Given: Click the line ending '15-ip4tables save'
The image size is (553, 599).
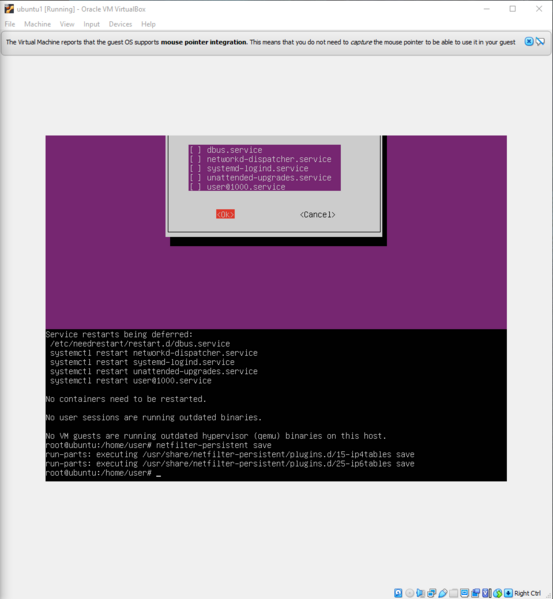Looking at the screenshot, I should tap(230, 454).
